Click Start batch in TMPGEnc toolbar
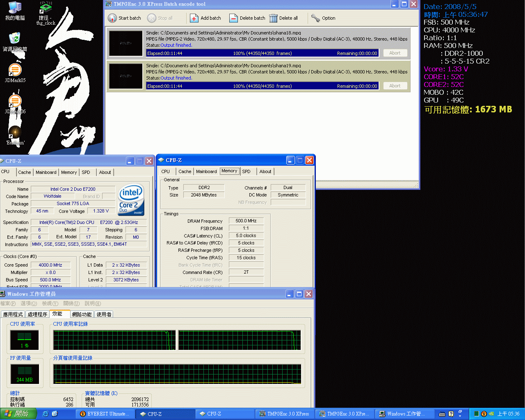This screenshot has width=525, height=420. (125, 18)
